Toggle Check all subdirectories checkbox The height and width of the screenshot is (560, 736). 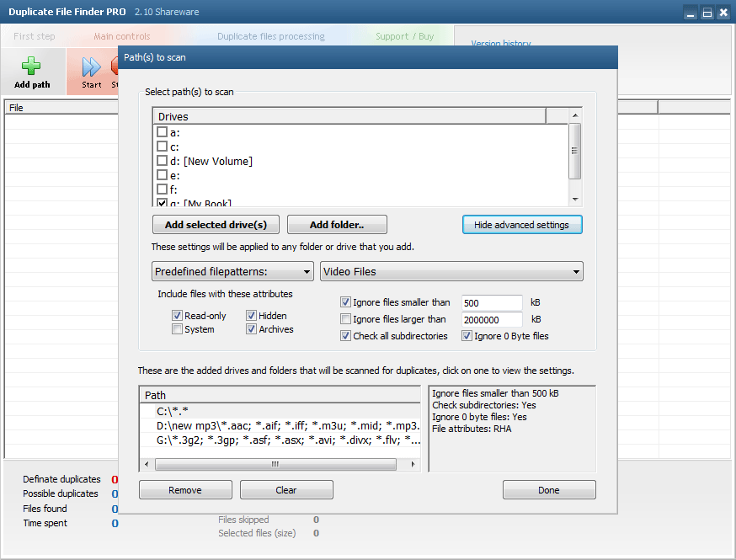(345, 336)
